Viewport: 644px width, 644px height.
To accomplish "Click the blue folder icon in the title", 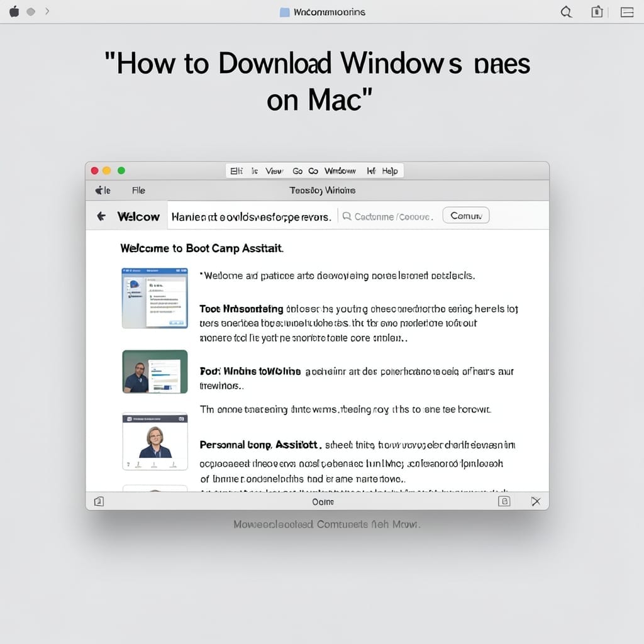I will (285, 13).
